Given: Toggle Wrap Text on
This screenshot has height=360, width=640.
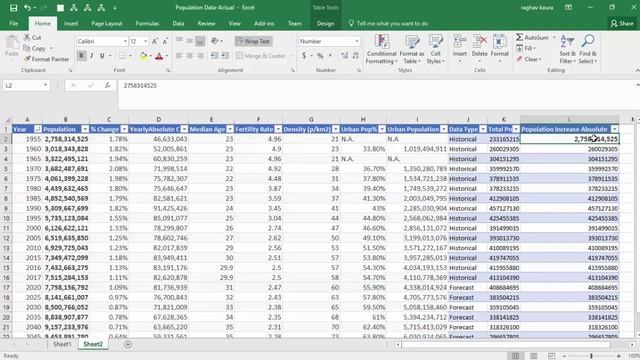Looking at the screenshot, I should (x=253, y=41).
